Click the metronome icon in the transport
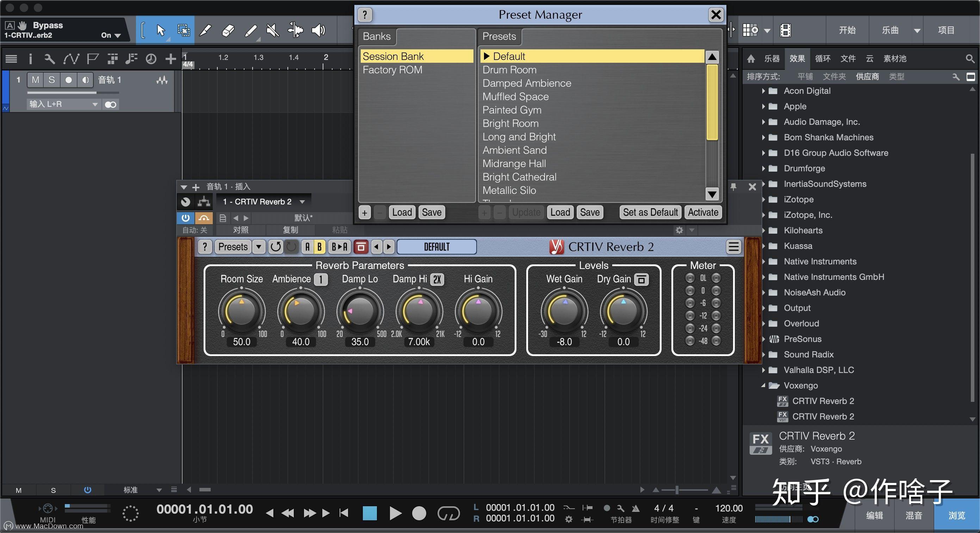The height and width of the screenshot is (533, 980). point(635,508)
